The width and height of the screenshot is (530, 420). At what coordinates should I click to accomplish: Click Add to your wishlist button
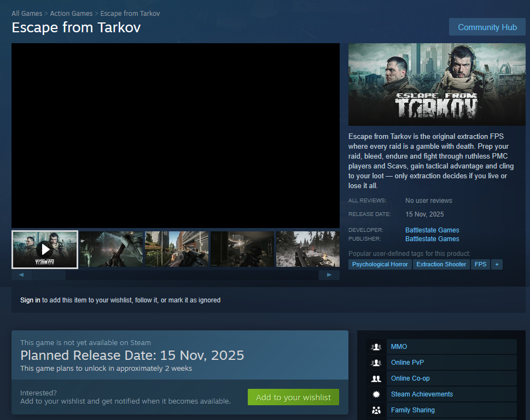point(293,398)
